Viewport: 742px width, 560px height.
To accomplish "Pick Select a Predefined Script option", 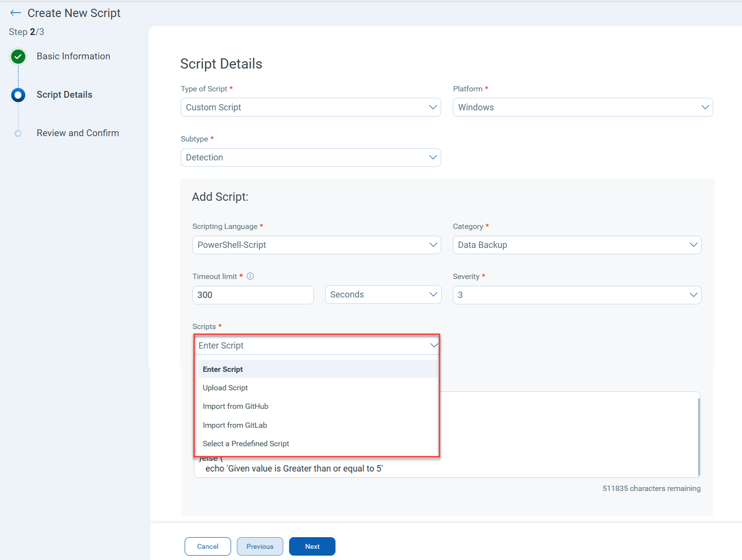I will (x=246, y=444).
